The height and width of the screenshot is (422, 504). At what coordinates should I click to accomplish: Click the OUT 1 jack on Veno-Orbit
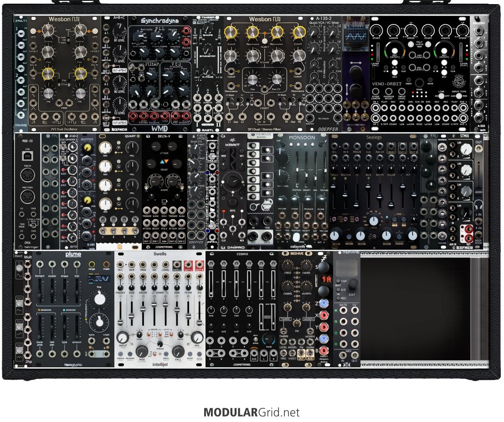click(x=463, y=108)
